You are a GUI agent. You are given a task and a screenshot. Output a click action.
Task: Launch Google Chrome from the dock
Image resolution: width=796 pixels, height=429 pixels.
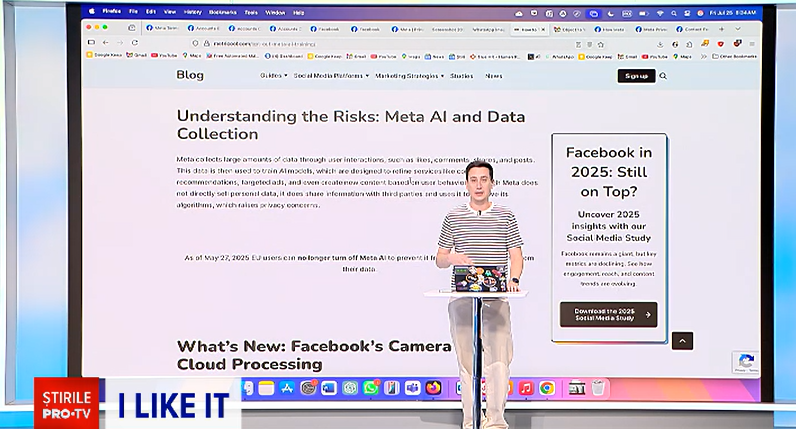tap(547, 388)
